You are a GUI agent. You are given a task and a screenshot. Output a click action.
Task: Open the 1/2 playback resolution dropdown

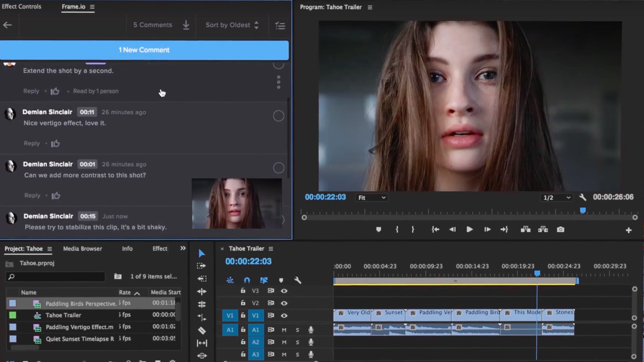click(x=556, y=197)
